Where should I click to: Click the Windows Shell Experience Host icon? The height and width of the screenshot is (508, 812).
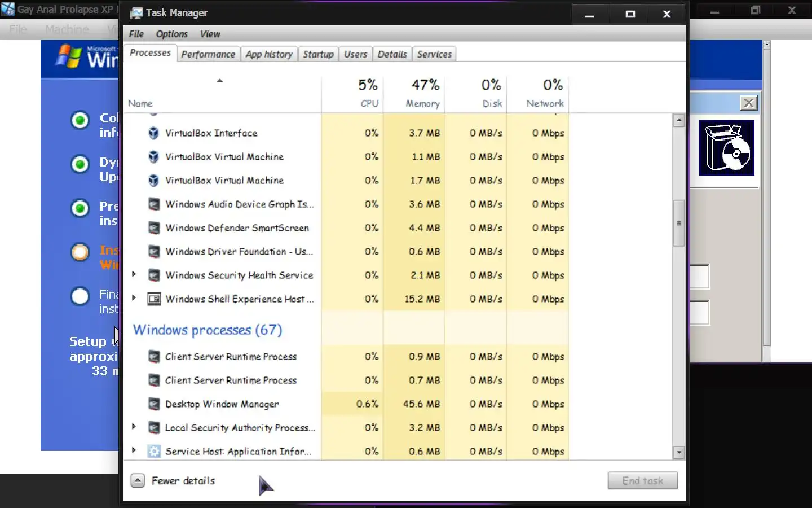[x=154, y=299]
